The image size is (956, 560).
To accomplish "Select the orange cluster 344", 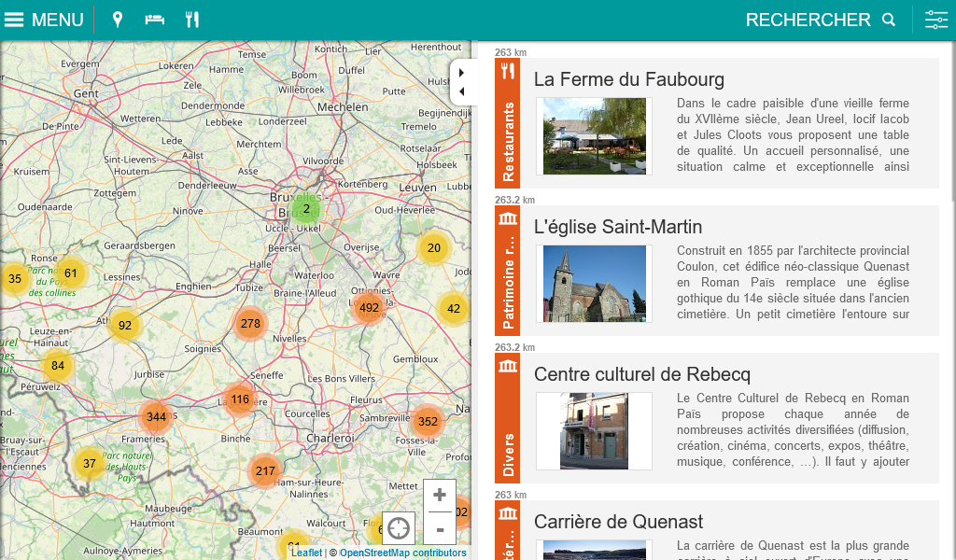I will pyautogui.click(x=156, y=417).
